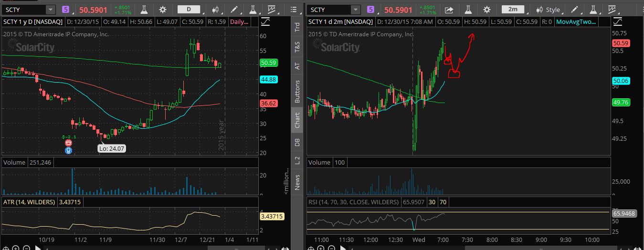Viewport: 644px width, 250px height.
Task: Click the 36.62 red price label, daily chart
Action: 269,103
